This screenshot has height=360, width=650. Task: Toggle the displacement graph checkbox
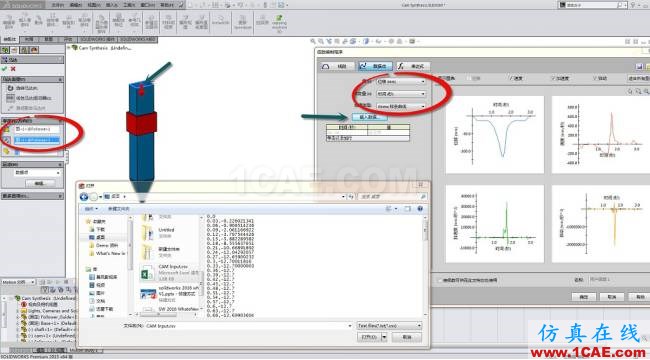click(x=470, y=78)
